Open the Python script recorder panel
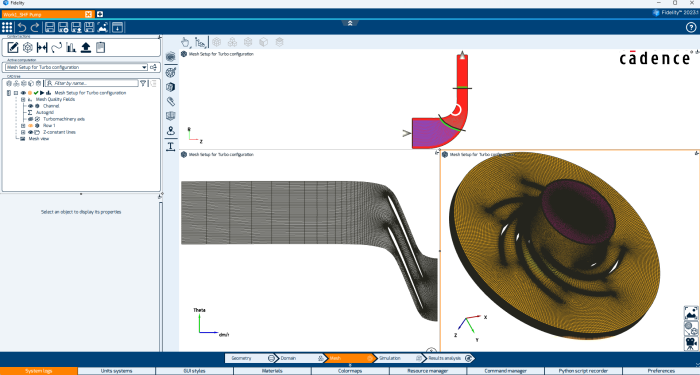 pyautogui.click(x=583, y=371)
